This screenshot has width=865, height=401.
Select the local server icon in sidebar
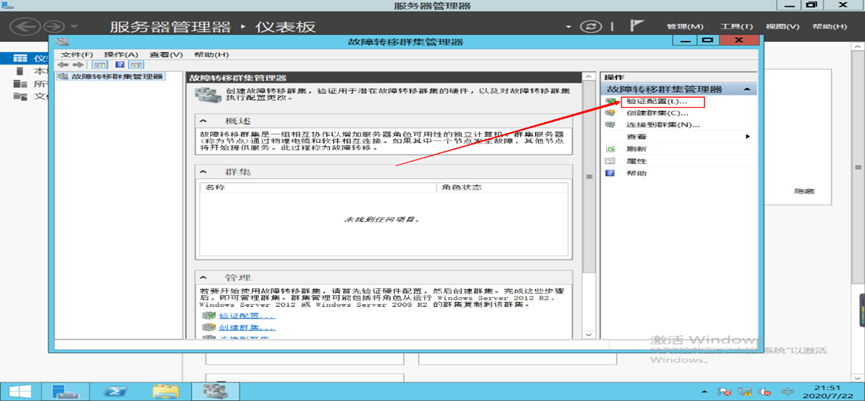tap(20, 71)
